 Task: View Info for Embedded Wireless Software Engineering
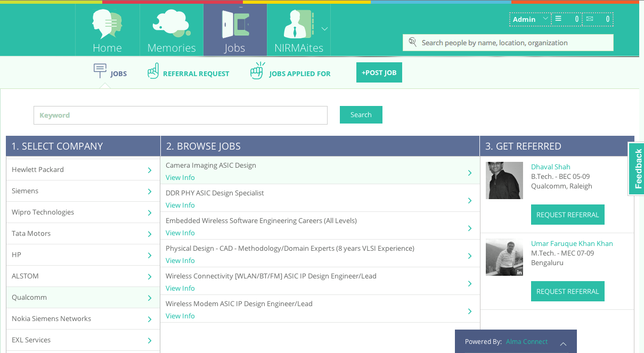point(180,233)
